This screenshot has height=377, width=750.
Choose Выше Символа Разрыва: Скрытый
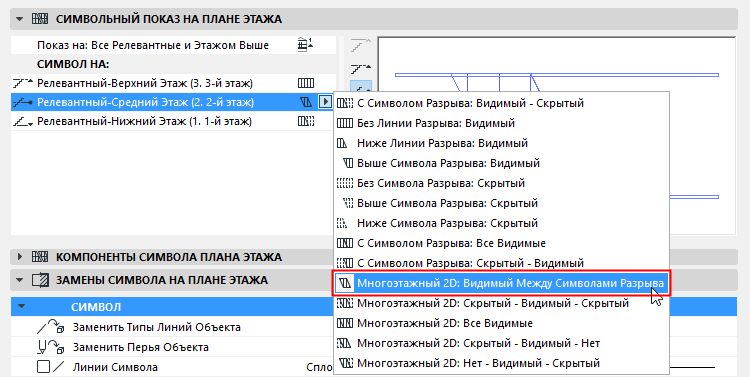[501, 203]
